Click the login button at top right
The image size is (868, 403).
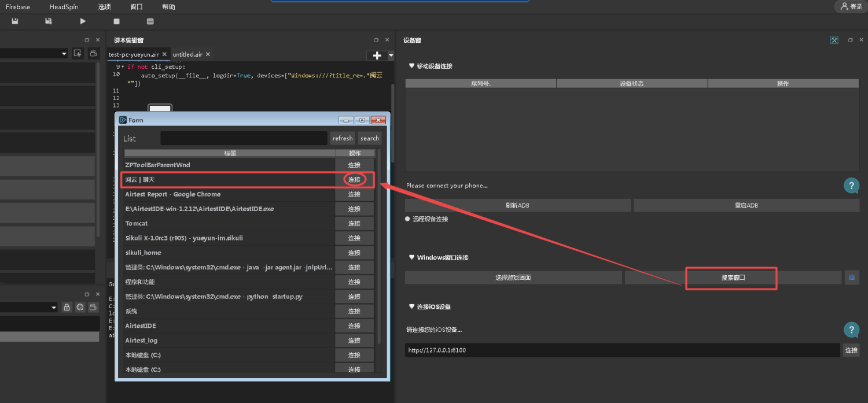851,6
